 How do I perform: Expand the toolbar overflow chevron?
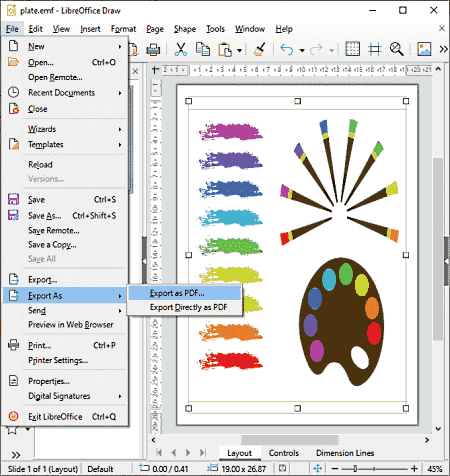coord(443,50)
